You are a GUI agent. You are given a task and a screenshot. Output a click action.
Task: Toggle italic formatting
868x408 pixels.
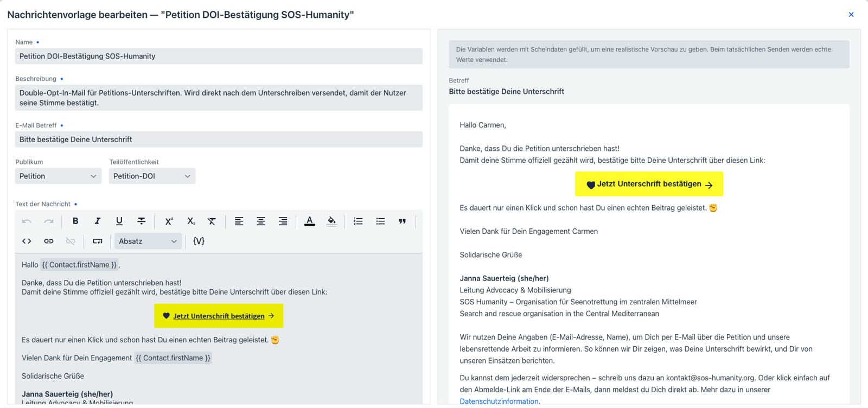[98, 221]
